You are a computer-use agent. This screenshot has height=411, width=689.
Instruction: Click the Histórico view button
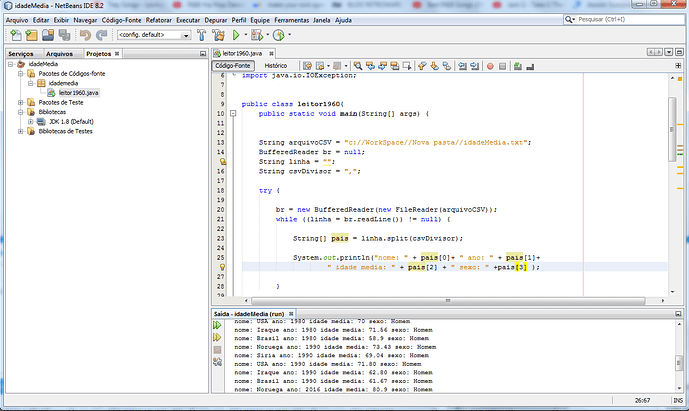click(x=276, y=65)
